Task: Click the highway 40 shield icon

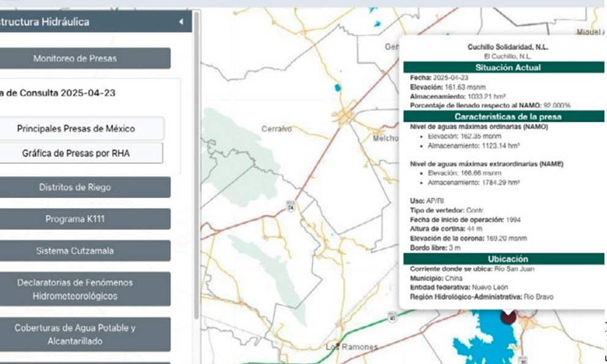Action: [392, 317]
